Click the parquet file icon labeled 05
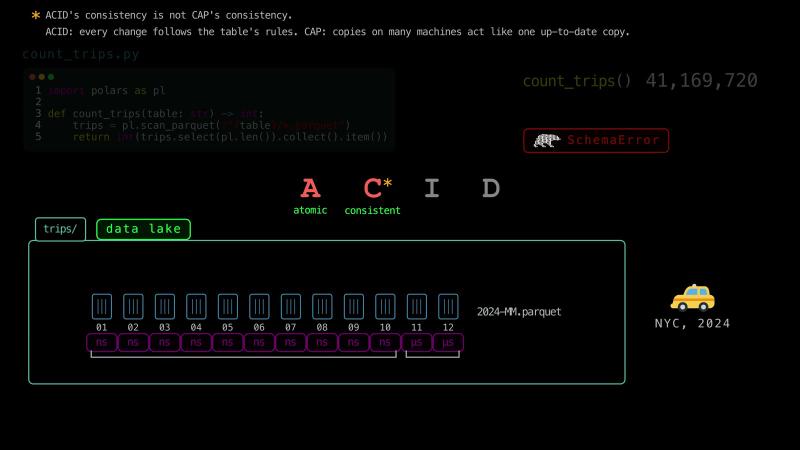This screenshot has height=450, width=800. [x=228, y=307]
